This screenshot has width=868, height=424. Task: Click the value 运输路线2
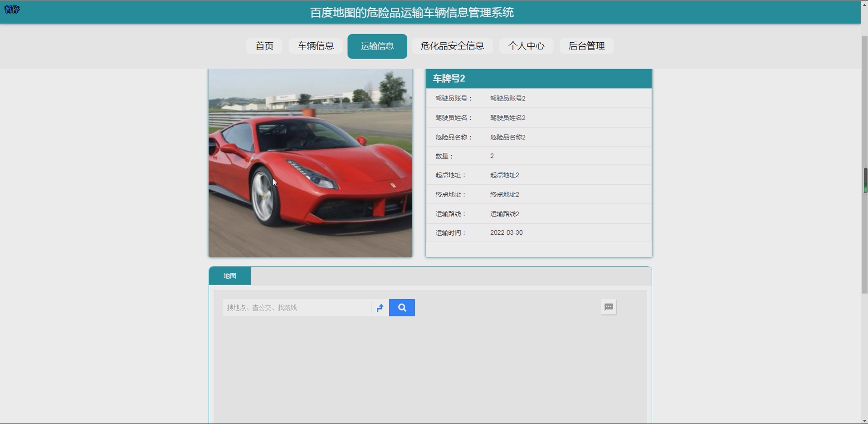(505, 214)
